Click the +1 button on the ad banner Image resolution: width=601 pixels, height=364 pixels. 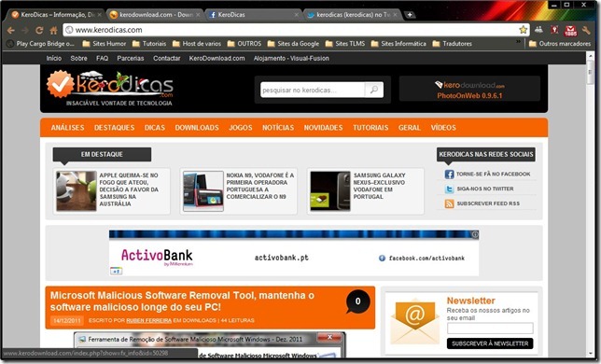pos(116,271)
